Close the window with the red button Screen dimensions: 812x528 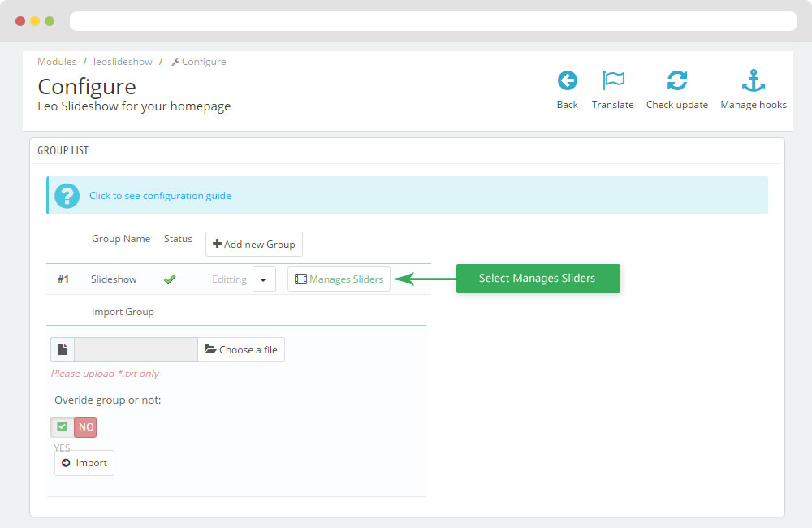click(x=20, y=21)
